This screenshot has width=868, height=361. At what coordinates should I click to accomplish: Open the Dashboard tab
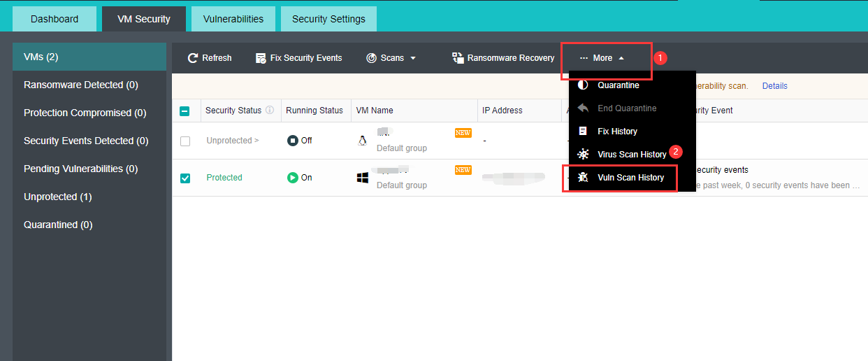click(55, 19)
